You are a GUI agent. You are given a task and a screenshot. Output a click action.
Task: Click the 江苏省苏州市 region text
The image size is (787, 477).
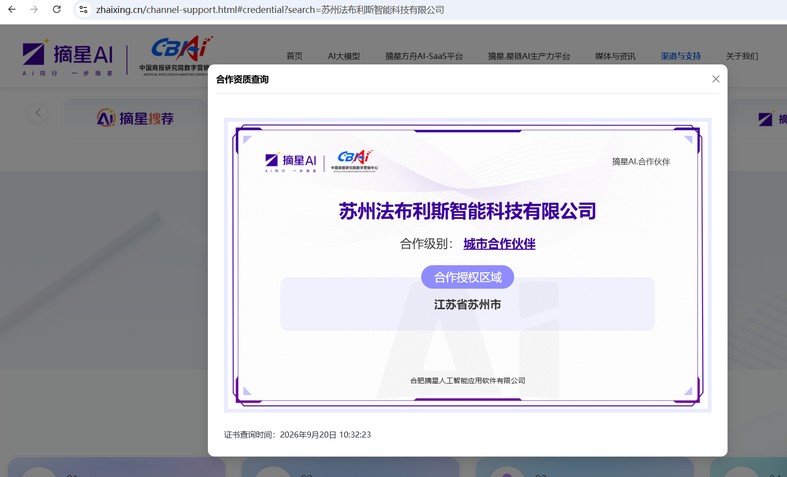pyautogui.click(x=467, y=305)
